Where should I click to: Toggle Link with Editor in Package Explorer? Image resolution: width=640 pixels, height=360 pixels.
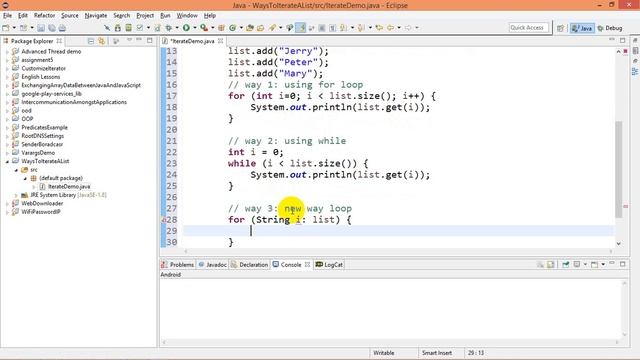(x=101, y=41)
